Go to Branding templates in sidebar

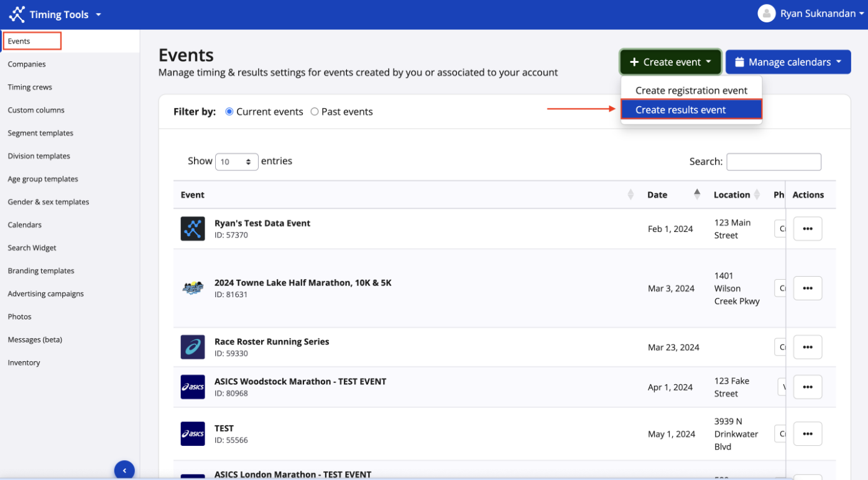click(41, 271)
